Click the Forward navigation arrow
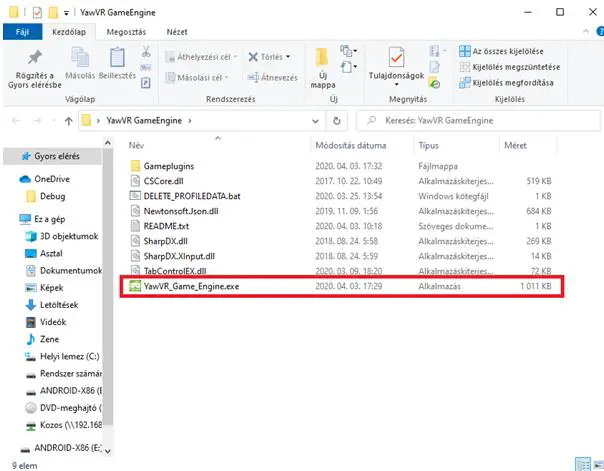 (x=37, y=121)
